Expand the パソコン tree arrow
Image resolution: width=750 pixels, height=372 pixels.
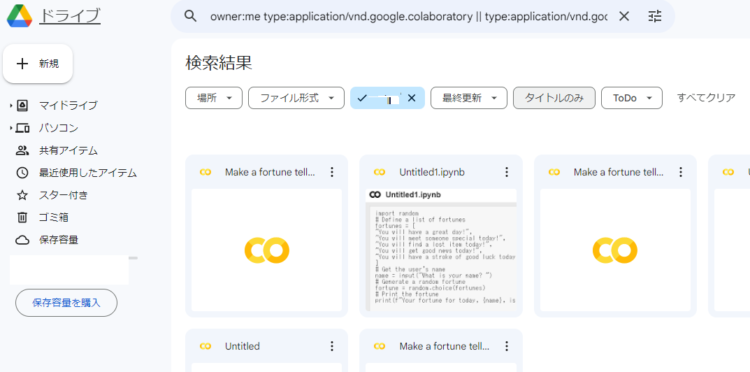(11, 128)
